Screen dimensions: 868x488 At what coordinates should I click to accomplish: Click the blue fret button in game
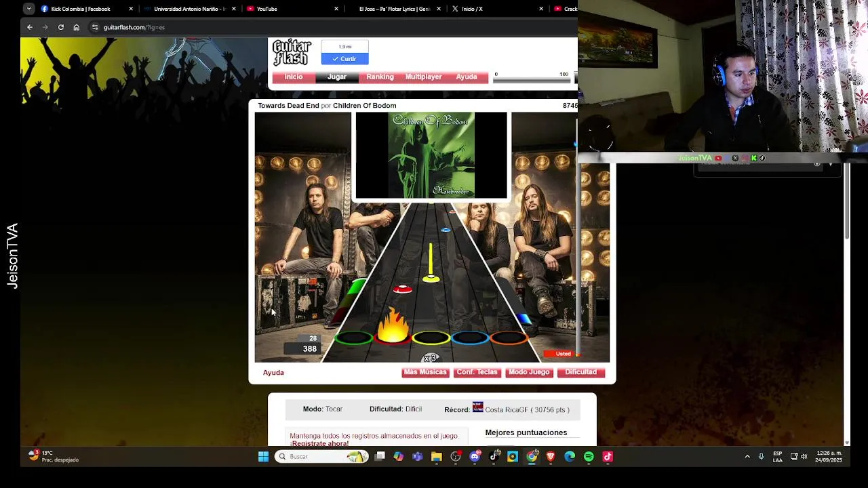tap(471, 338)
